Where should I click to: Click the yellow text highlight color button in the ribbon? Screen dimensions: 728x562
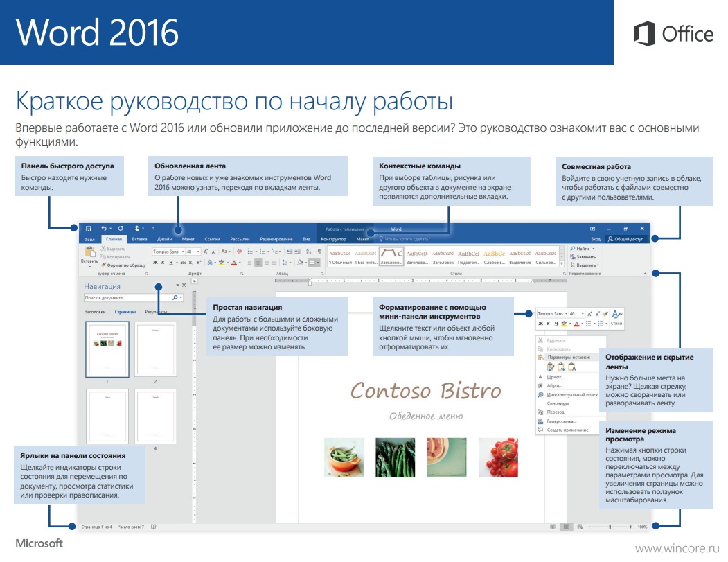(x=222, y=263)
